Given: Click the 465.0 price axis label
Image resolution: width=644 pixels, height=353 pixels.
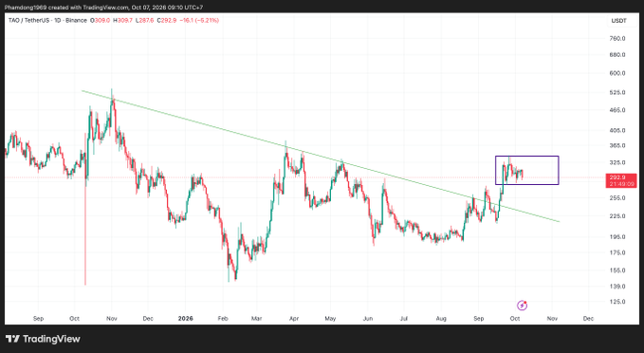Looking at the screenshot, I should 617,110.
